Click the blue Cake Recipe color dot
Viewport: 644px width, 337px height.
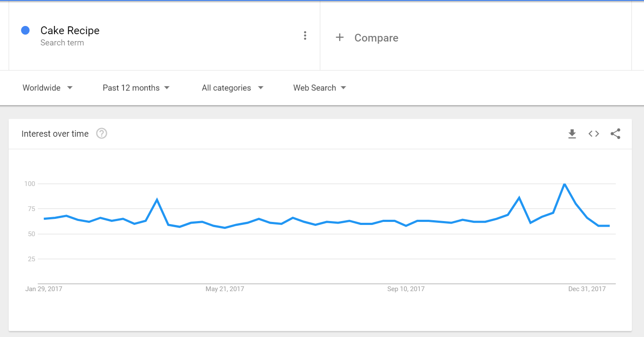26,30
